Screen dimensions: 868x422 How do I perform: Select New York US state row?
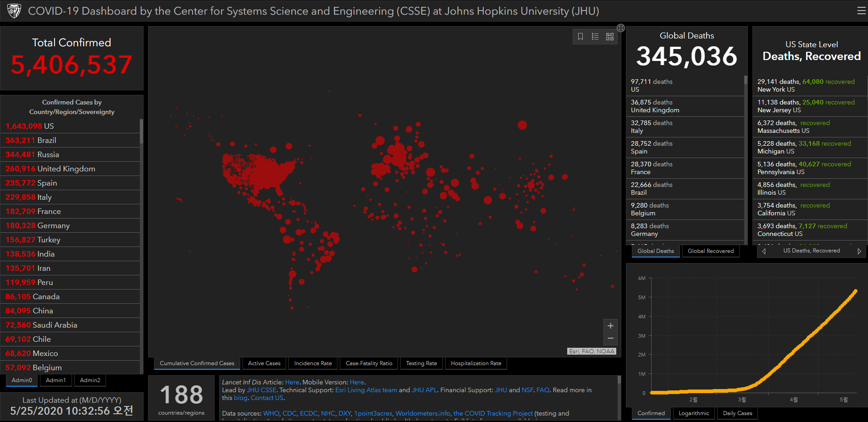[810, 85]
